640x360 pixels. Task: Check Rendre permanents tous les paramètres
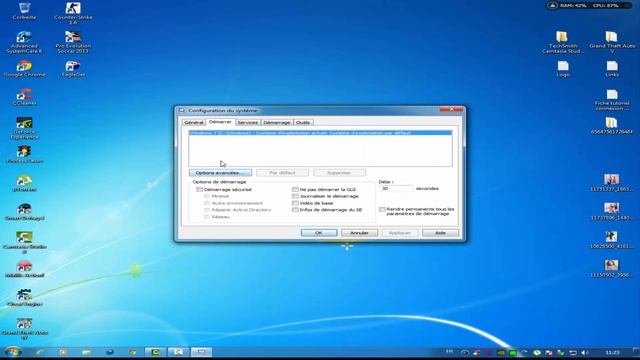click(382, 209)
